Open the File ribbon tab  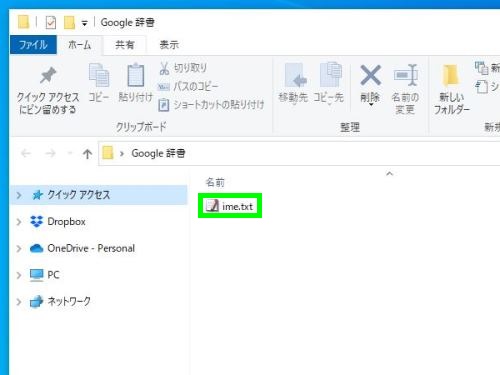coord(33,45)
